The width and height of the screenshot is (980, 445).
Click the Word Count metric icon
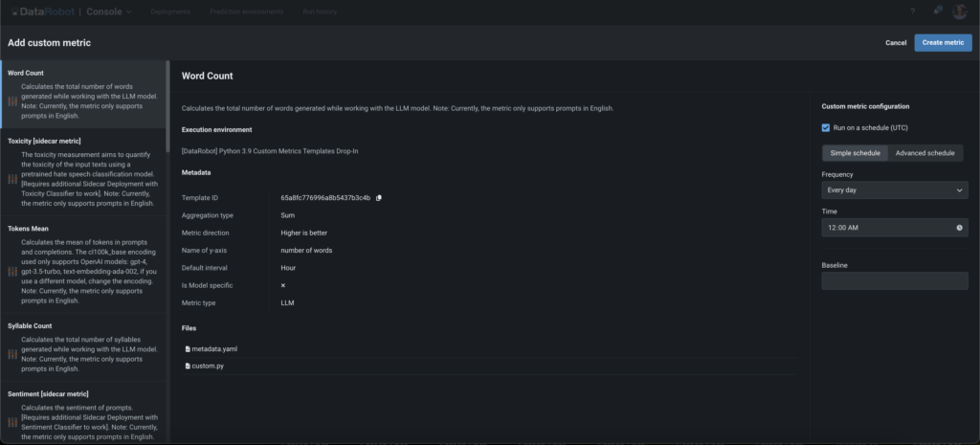[x=12, y=101]
